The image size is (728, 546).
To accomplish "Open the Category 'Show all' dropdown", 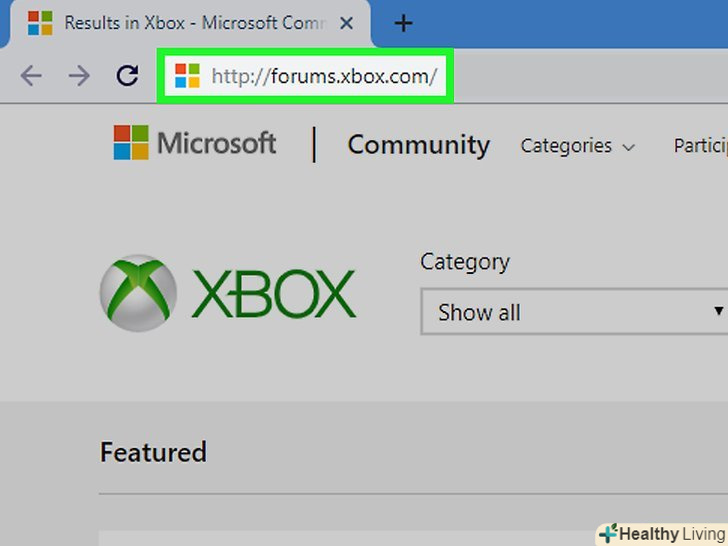I will pyautogui.click(x=574, y=312).
